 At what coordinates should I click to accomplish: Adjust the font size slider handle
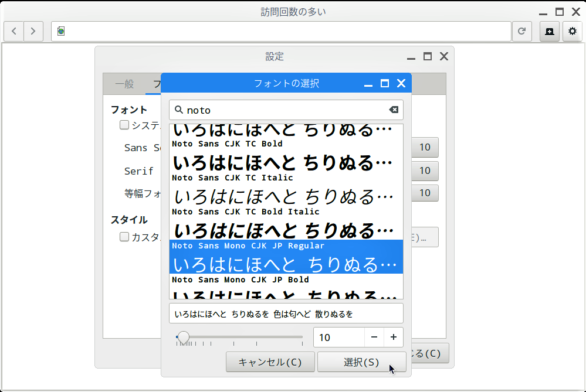click(183, 337)
